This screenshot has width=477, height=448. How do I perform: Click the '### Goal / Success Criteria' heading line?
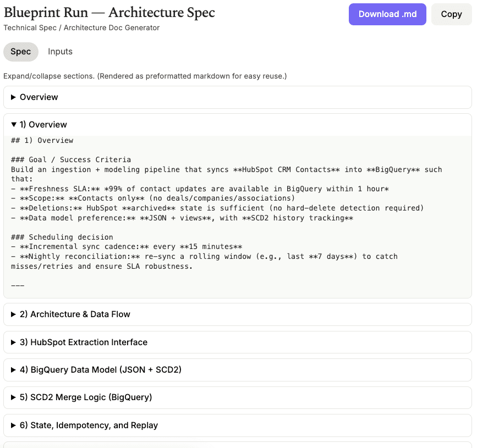coord(71,159)
